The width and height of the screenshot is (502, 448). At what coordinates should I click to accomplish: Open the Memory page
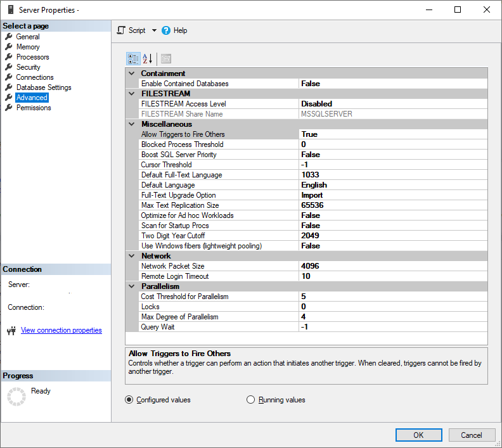28,47
